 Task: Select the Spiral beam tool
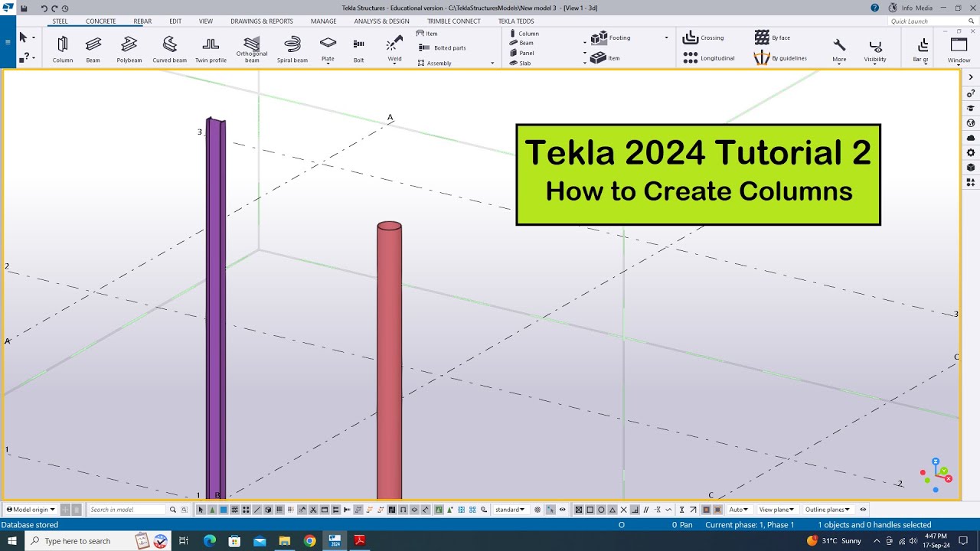(292, 49)
